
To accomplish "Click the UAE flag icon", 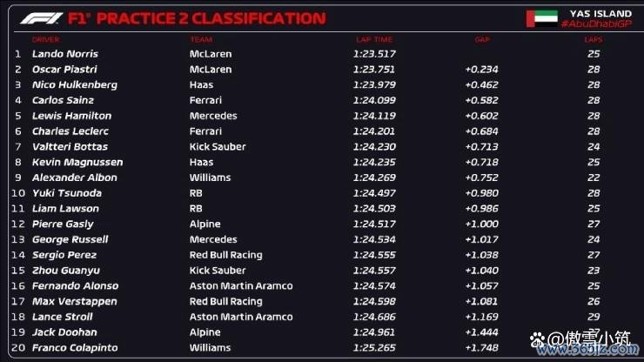I will (541, 18).
